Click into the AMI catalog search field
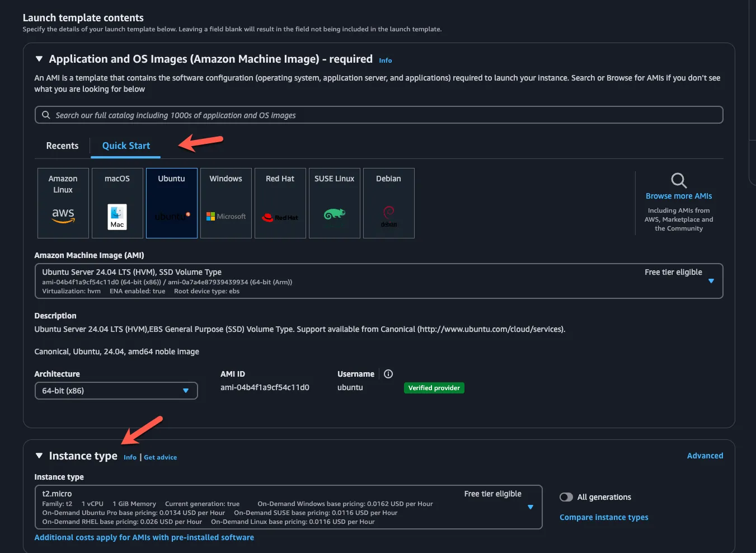The width and height of the screenshot is (756, 553). (379, 115)
